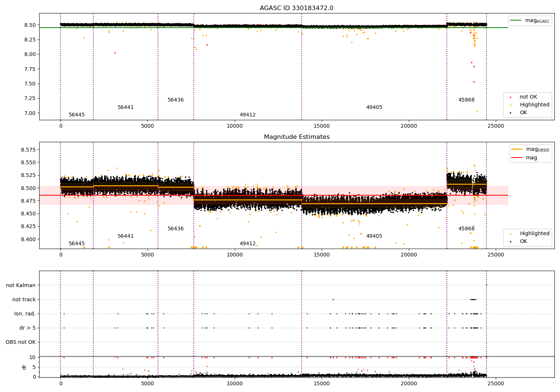Click OBSID label 45868 in Magnitude Estimates plot

pos(466,229)
